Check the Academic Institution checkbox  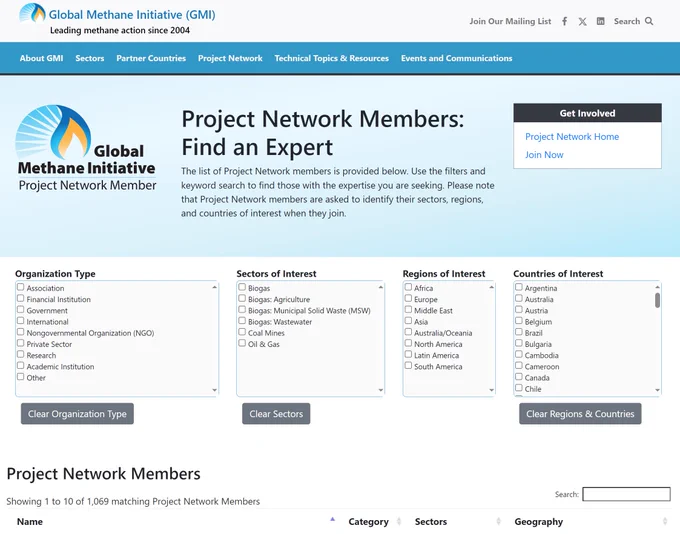(x=20, y=366)
